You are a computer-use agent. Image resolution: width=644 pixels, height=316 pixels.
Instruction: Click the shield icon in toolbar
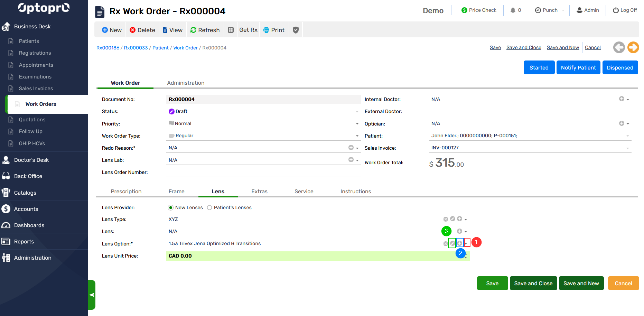[x=296, y=30]
